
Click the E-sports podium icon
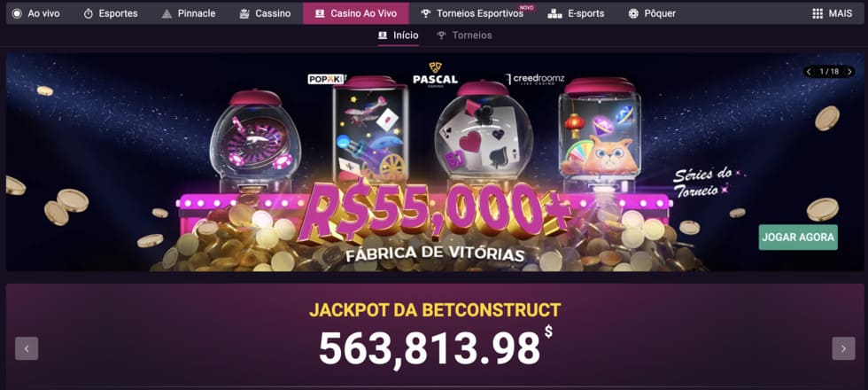[554, 14]
